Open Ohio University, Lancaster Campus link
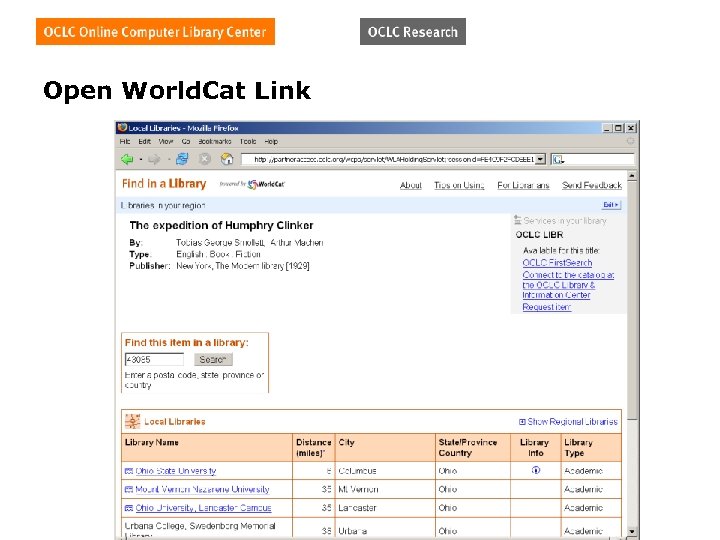The height and width of the screenshot is (540, 720). 203,508
